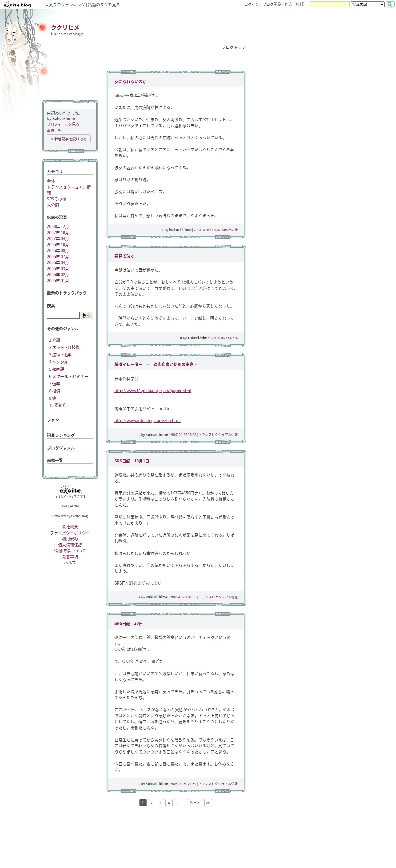Image resolution: width=396 pixels, height=868 pixels.
Task: Open the プライバシーポリシー footer link
Action: (70, 533)
